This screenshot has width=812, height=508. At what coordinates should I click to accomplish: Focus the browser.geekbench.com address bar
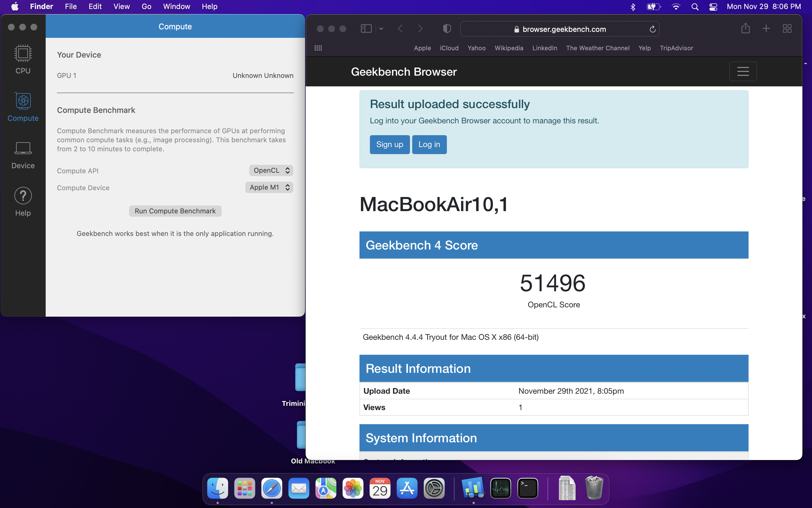point(560,29)
